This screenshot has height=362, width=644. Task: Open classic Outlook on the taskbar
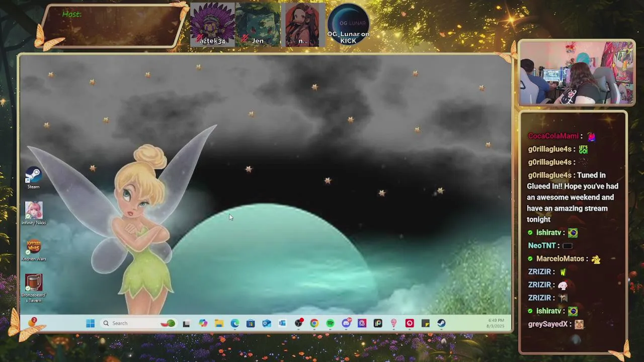click(x=282, y=323)
